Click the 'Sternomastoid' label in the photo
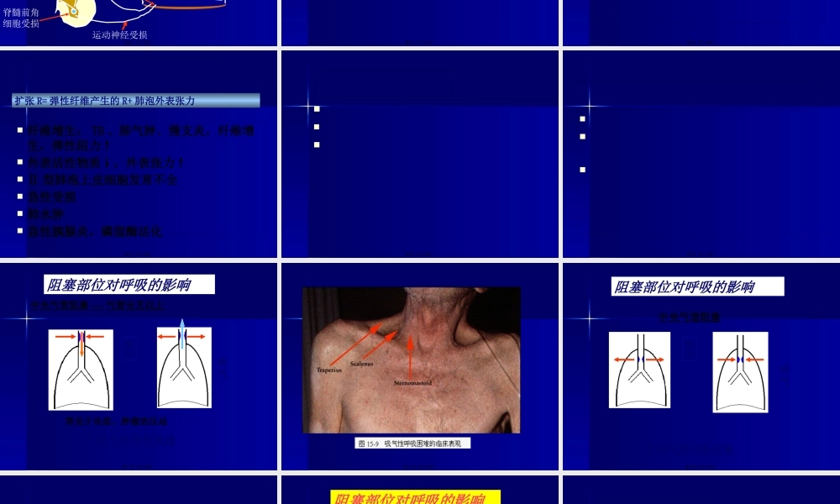The height and width of the screenshot is (504, 840). pyautogui.click(x=412, y=383)
